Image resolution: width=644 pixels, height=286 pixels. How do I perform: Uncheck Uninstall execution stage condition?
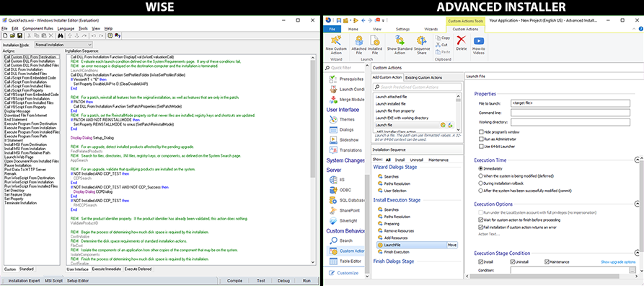coord(512,261)
